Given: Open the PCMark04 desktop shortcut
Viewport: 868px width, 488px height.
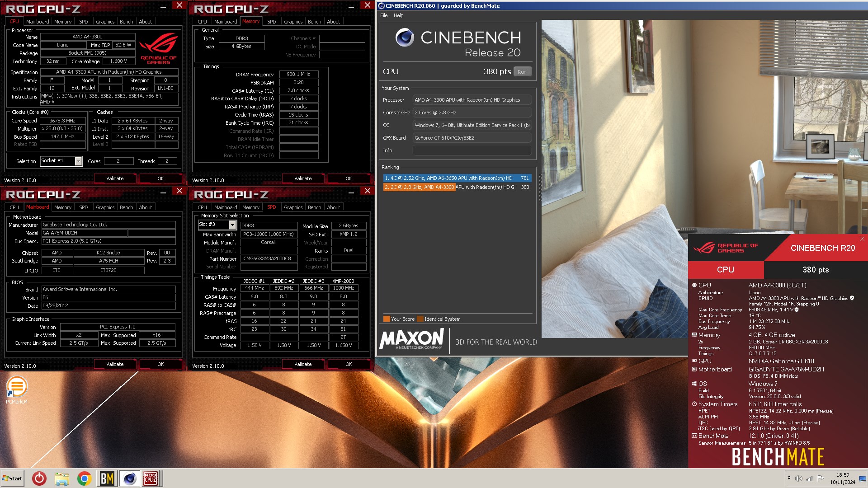Looking at the screenshot, I should tap(17, 390).
